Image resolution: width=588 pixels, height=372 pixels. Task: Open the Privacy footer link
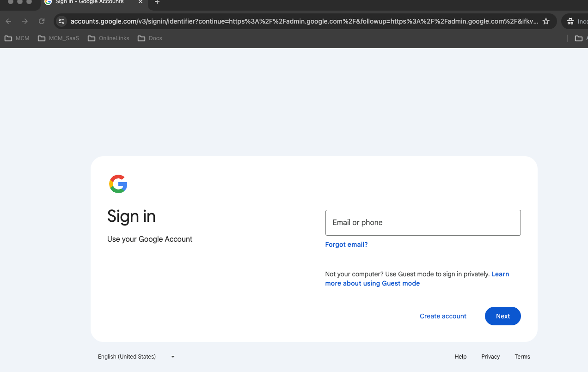[490, 357]
